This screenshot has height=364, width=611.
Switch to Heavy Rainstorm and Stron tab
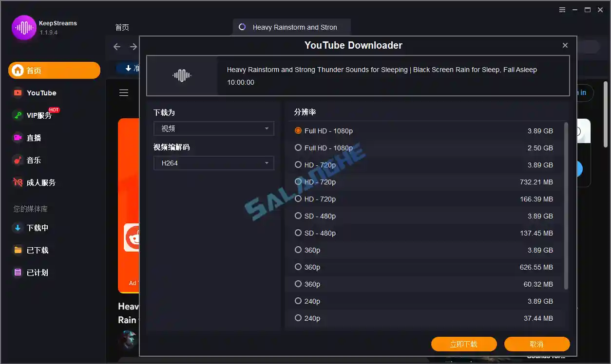click(292, 27)
